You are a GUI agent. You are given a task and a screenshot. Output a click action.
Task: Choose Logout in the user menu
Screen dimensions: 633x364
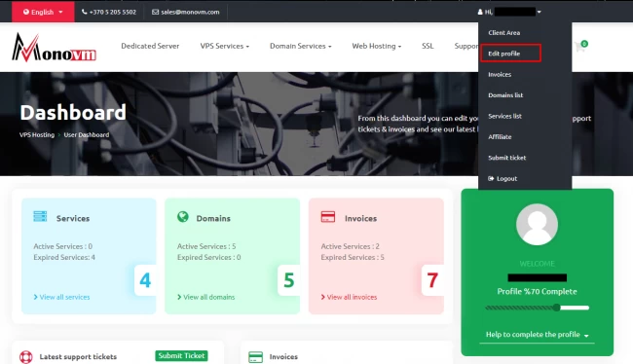503,178
